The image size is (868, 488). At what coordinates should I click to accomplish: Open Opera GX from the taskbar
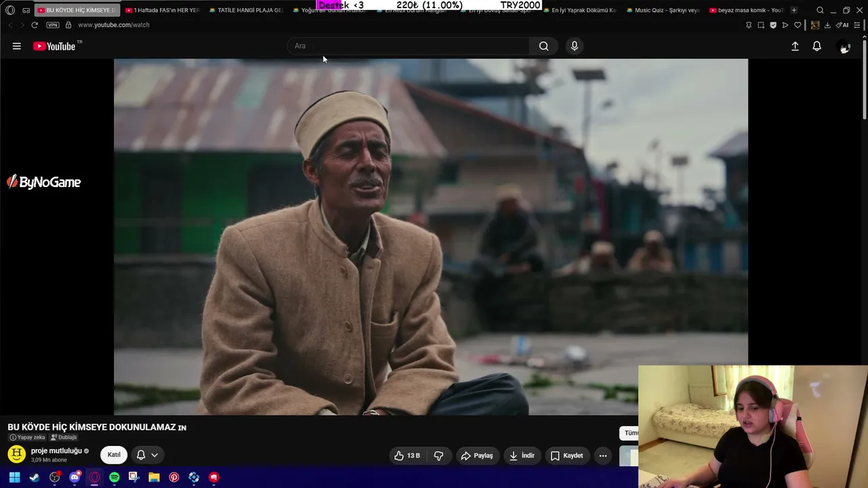tap(94, 477)
